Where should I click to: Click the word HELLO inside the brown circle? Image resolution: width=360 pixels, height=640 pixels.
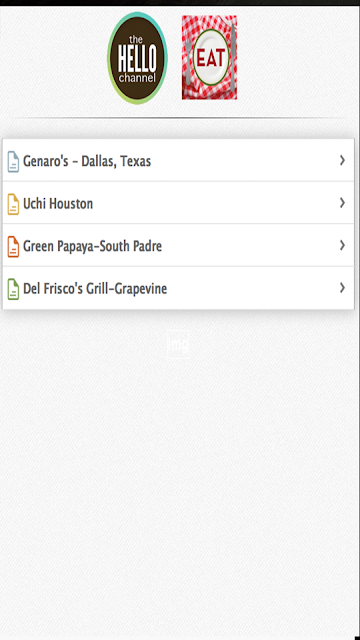tap(137, 58)
